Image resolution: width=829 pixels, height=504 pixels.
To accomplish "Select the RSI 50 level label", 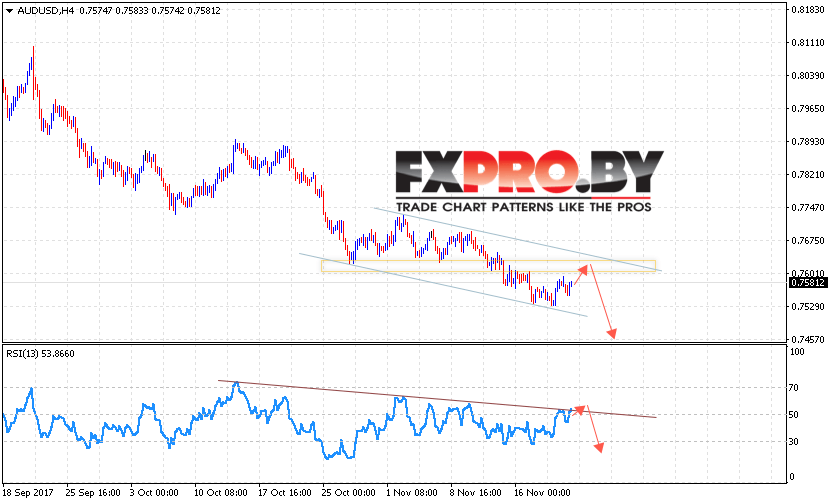I will pyautogui.click(x=794, y=415).
